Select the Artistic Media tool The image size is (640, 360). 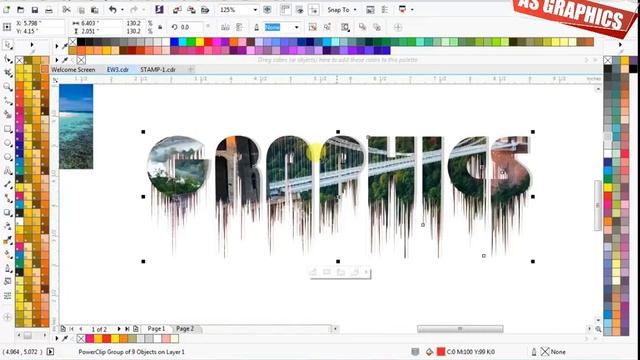tap(7, 115)
